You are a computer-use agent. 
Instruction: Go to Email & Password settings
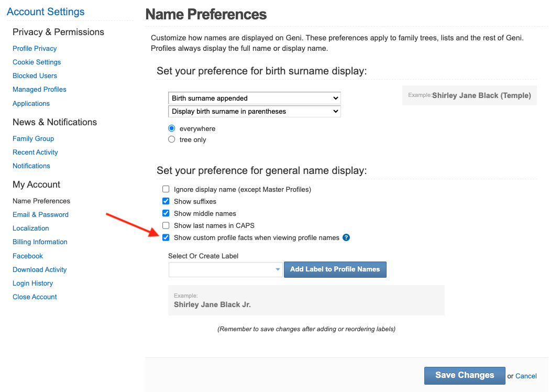(x=40, y=214)
